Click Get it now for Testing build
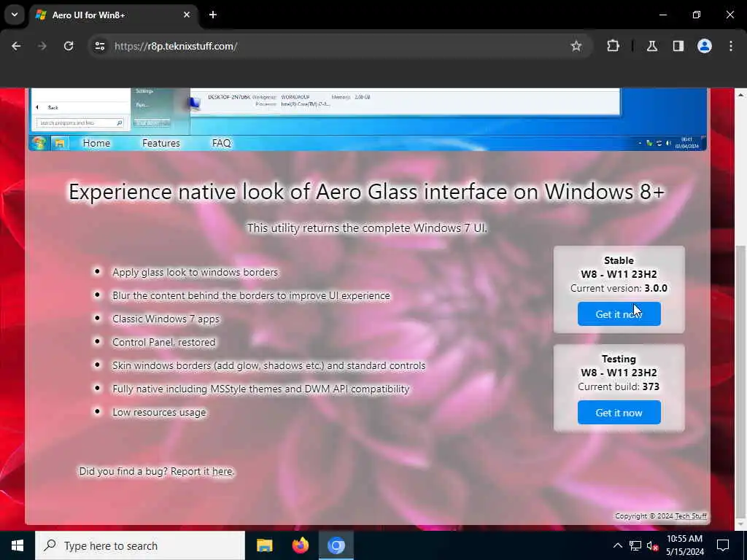This screenshot has height=560, width=747. (x=619, y=413)
